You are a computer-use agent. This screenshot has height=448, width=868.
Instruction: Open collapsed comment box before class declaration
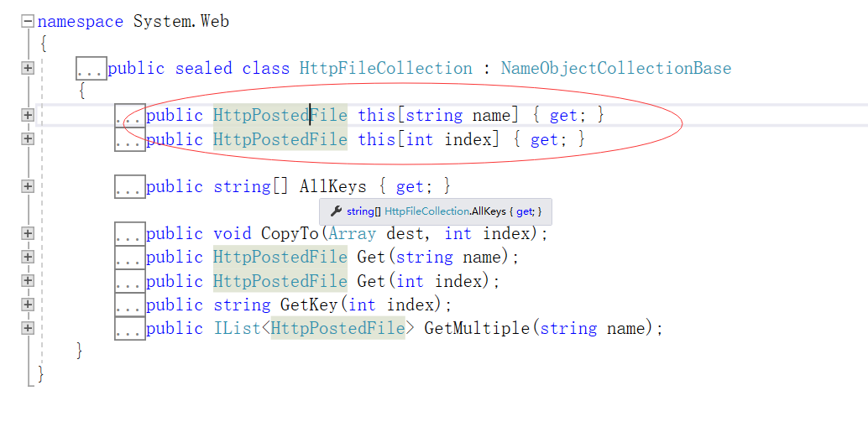pos(92,68)
